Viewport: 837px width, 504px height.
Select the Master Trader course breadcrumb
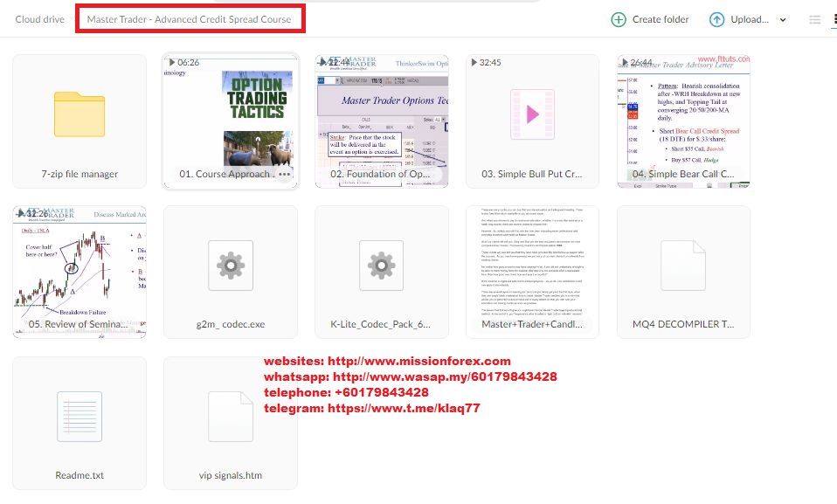click(x=189, y=19)
